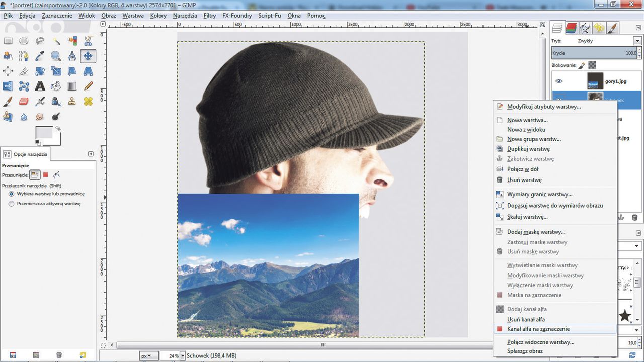Select the Scale tool
This screenshot has width=644, height=362.
click(56, 71)
